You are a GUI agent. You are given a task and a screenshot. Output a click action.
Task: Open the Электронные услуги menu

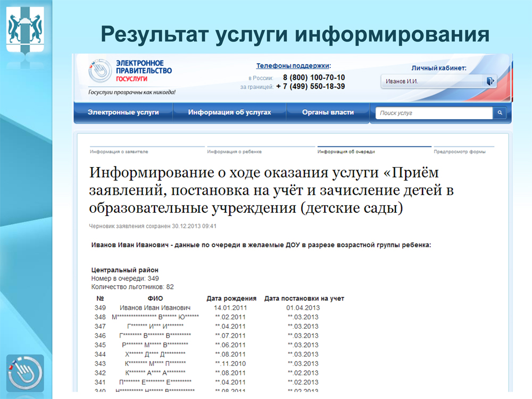click(123, 112)
